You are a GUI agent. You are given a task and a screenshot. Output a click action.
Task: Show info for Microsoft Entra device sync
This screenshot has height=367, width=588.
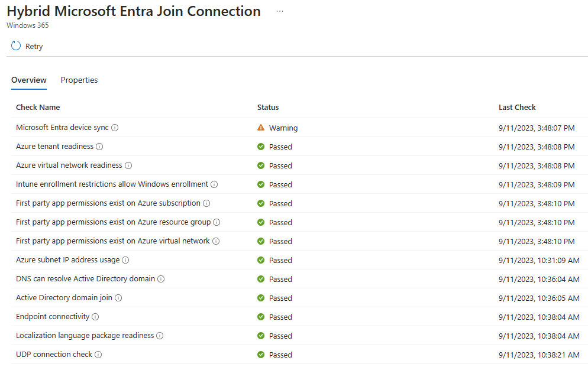coord(115,128)
